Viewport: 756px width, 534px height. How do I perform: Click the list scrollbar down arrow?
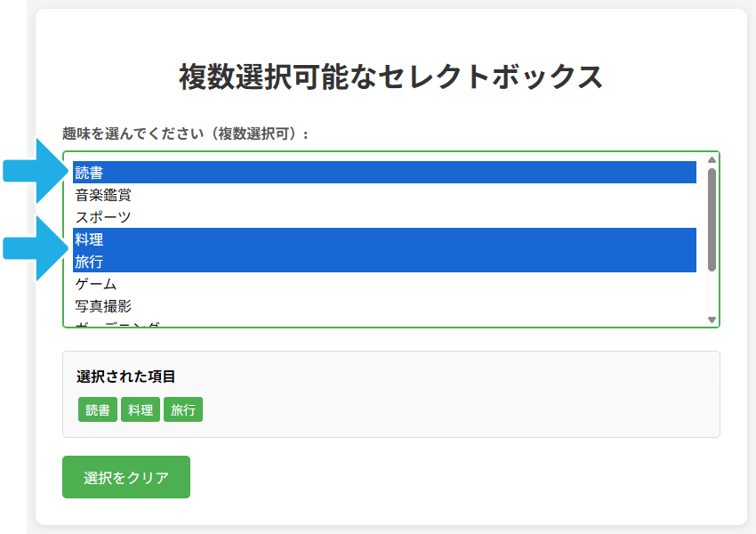[x=712, y=320]
